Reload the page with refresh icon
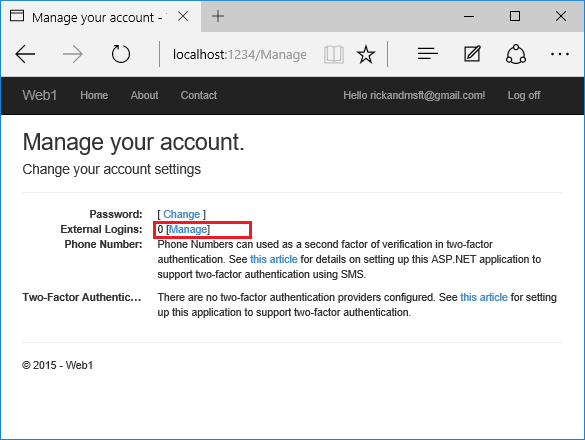Image resolution: width=585 pixels, height=440 pixels. [x=121, y=54]
